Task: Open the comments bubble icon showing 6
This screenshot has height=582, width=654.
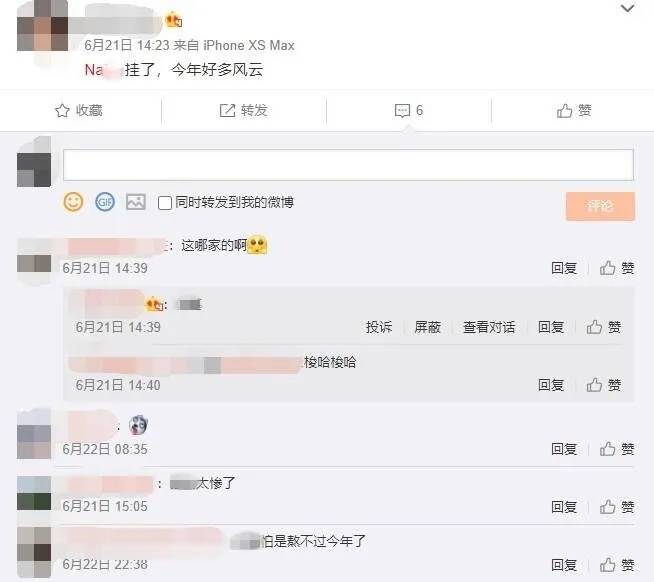Action: point(402,111)
